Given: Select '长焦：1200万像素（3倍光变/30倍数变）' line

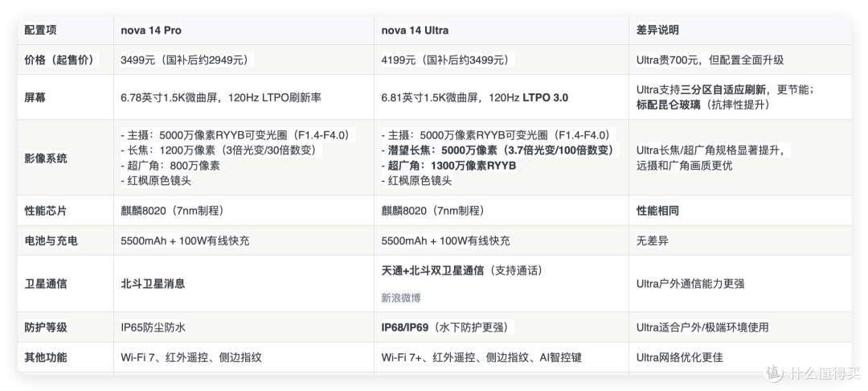Looking at the screenshot, I should pos(221,150).
